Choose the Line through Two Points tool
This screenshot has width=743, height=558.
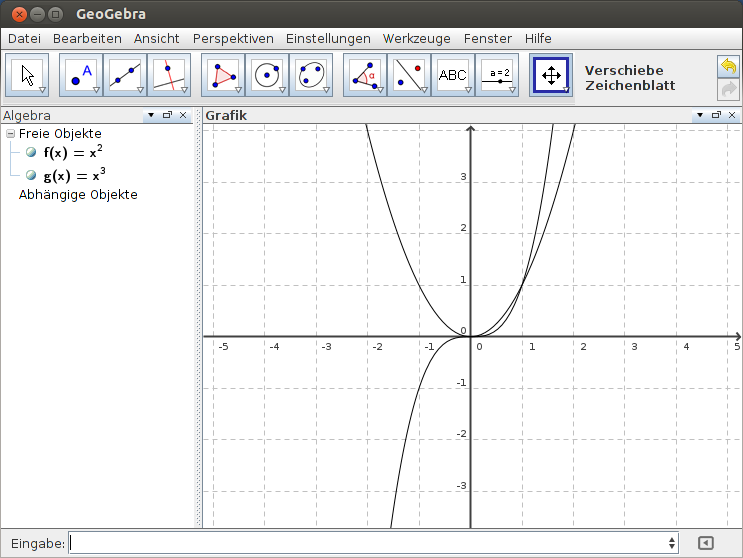tap(125, 75)
